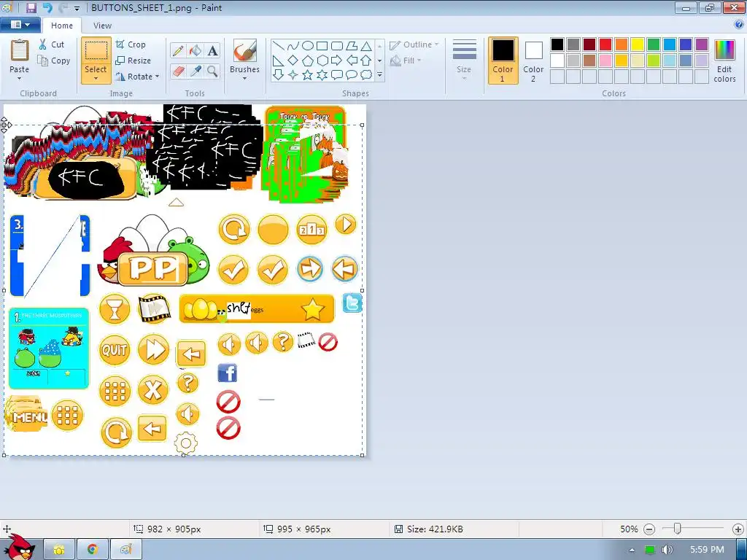The width and height of the screenshot is (747, 560).
Task: Open the Select dropdown arrow
Action: click(x=96, y=79)
